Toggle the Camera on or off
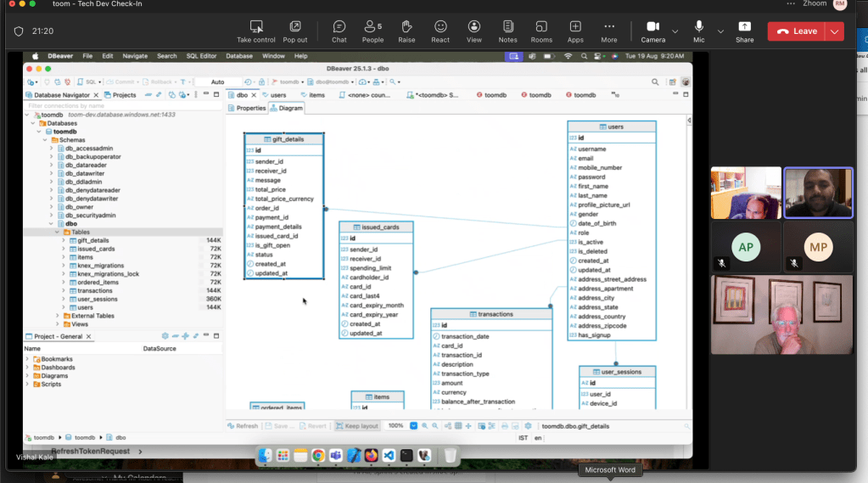This screenshot has height=483, width=868. click(x=652, y=31)
